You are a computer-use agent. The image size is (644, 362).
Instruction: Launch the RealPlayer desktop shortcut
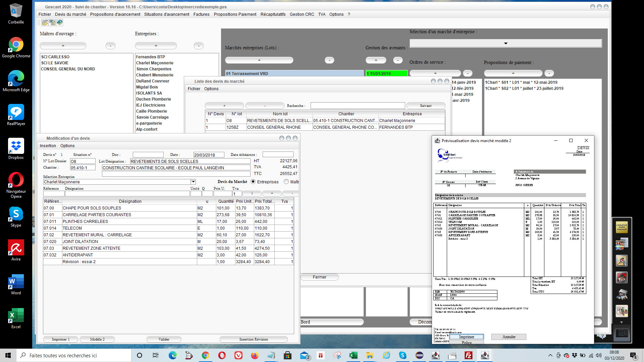[x=16, y=115]
